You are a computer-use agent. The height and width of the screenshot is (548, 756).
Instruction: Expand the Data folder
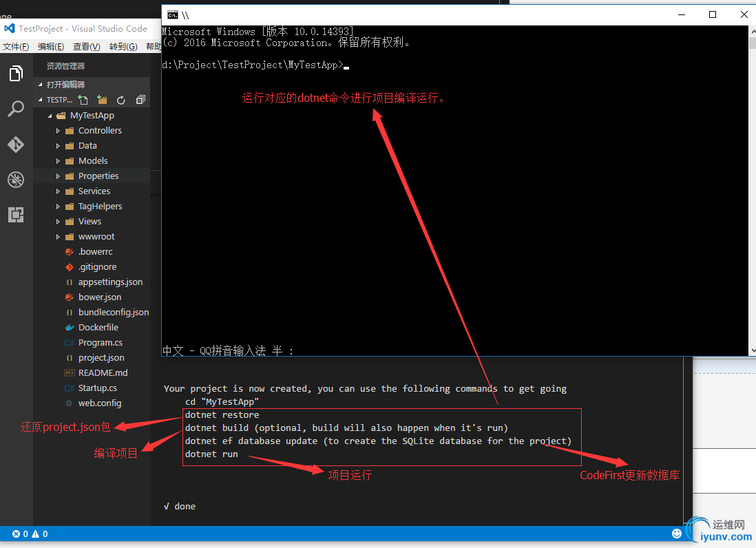tap(58, 145)
